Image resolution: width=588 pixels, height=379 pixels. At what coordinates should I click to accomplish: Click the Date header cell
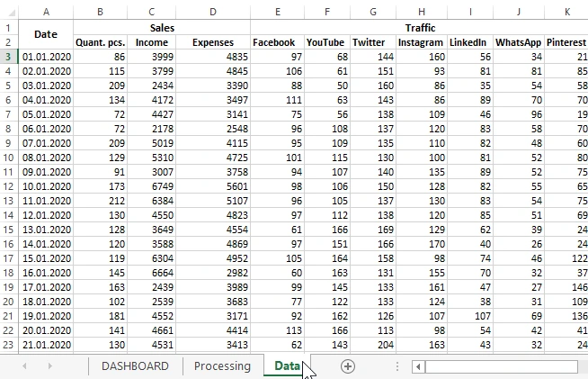coord(46,34)
